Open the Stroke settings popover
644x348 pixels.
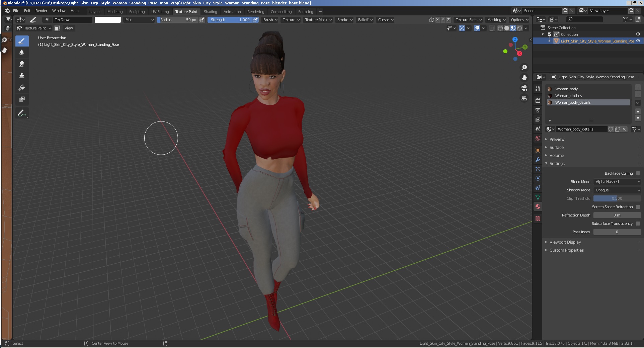(345, 20)
